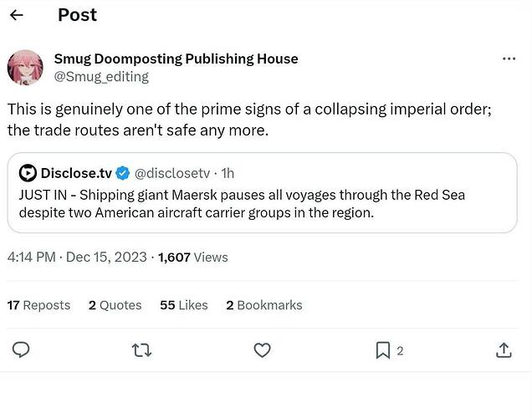Click the @disclosetv handle

point(171,174)
